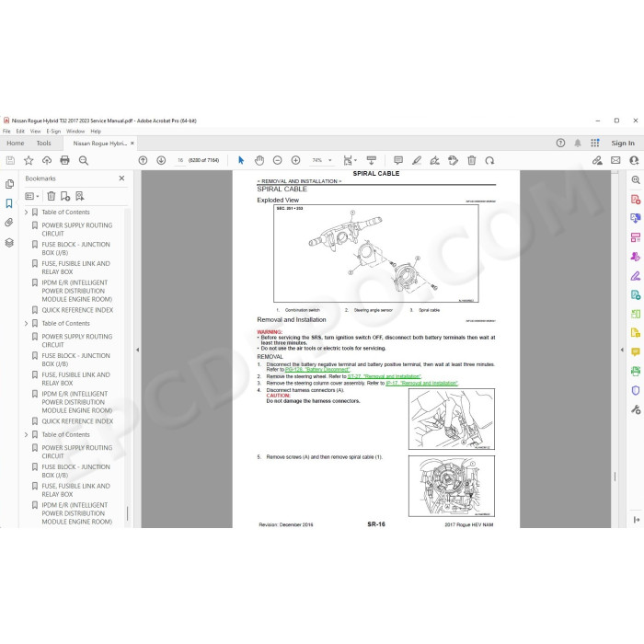
Task: Send the file by email
Action: click(615, 160)
